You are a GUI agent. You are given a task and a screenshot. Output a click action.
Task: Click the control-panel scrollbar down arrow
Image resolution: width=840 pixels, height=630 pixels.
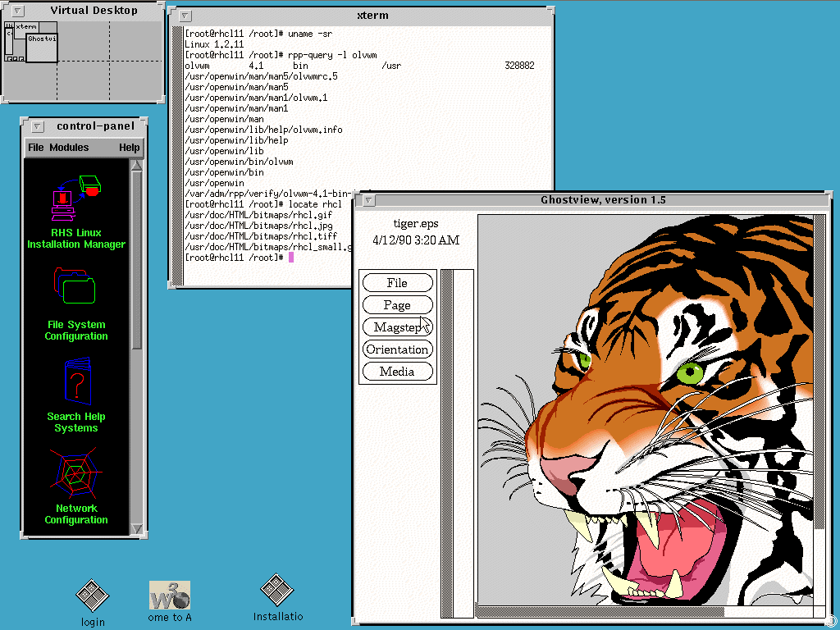point(137,529)
